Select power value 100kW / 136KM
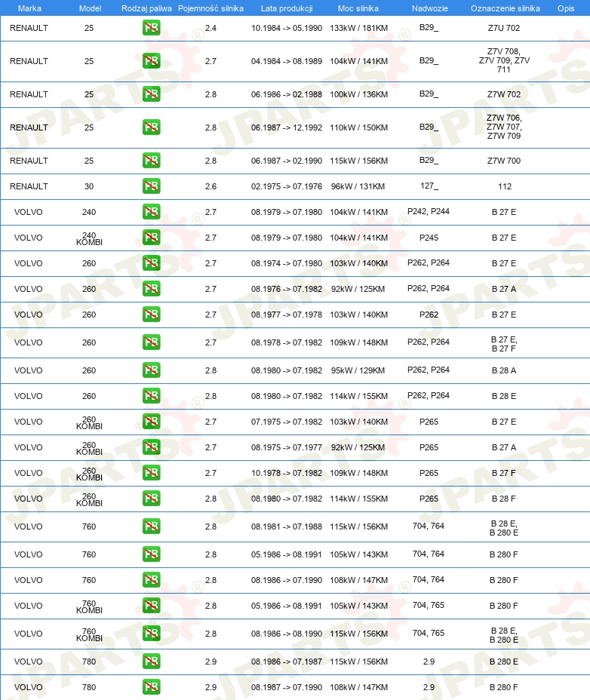The image size is (590, 700). pyautogui.click(x=358, y=94)
